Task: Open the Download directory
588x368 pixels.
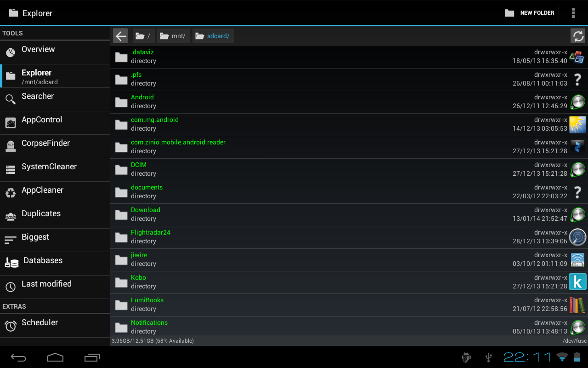Action: (x=146, y=214)
